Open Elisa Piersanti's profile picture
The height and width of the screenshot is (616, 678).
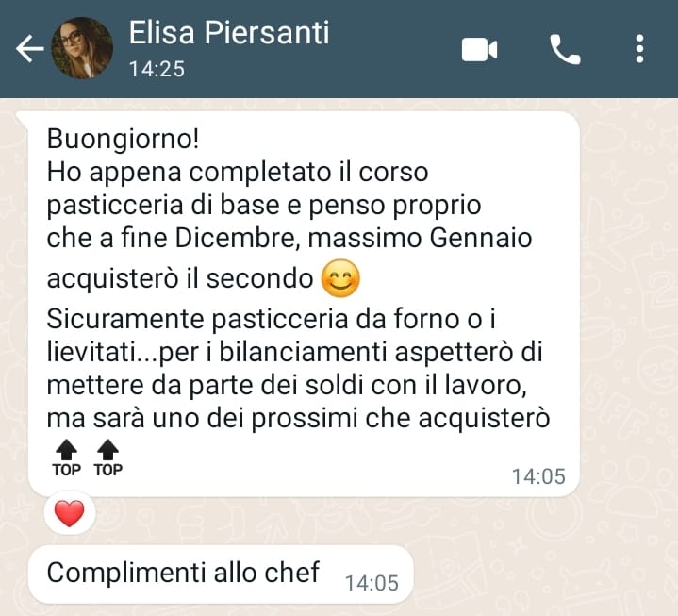point(82,48)
